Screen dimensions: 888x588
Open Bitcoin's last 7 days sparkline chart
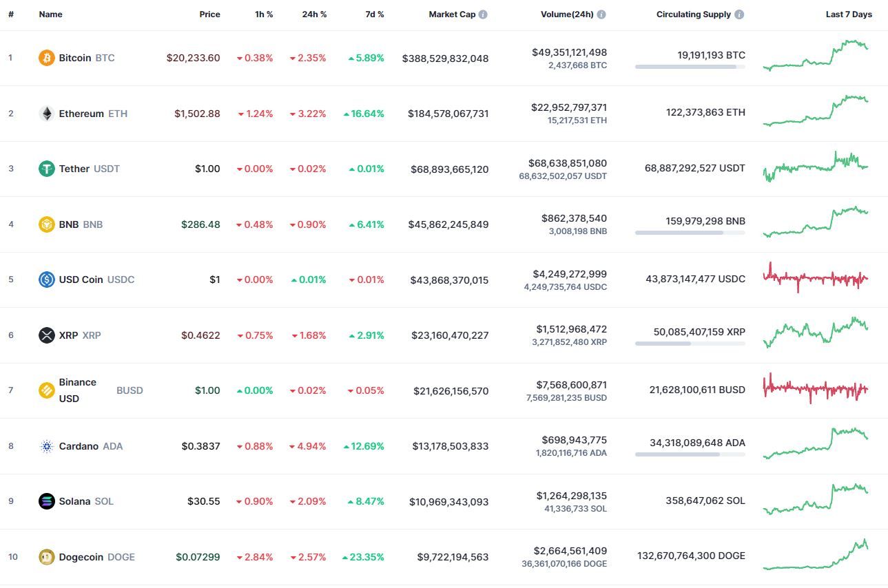click(816, 55)
